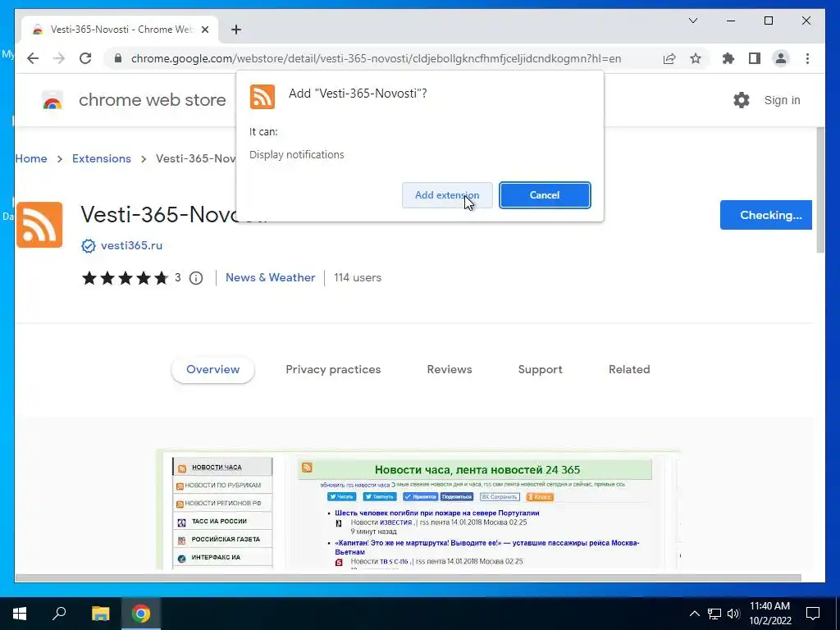Viewport: 840px width, 630px height.
Task: Switch to the Reviews tab
Action: pos(449,370)
